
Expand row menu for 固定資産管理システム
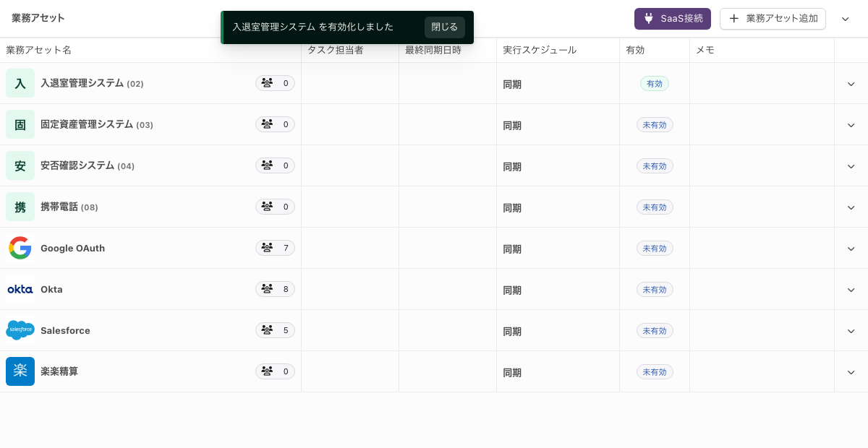point(851,125)
